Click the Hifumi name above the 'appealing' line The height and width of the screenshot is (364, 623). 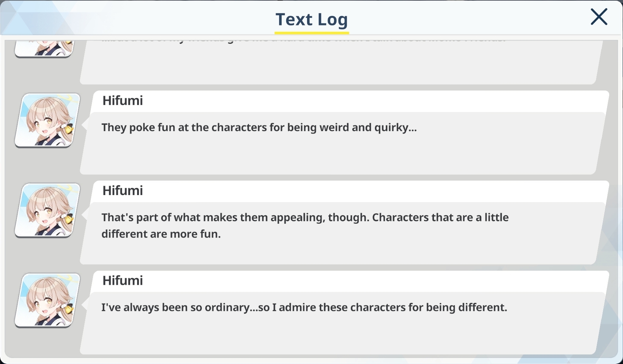(123, 190)
